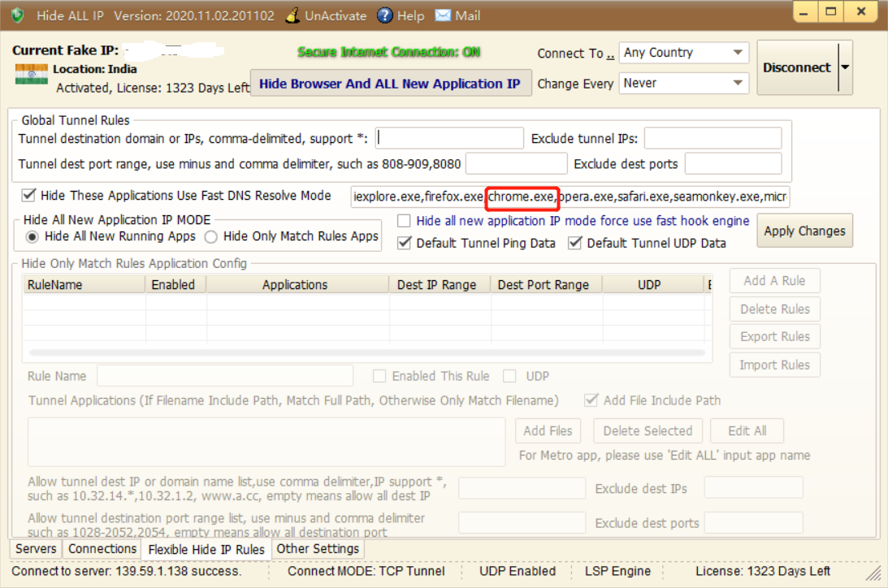The width and height of the screenshot is (888, 588).
Task: Focus the Rule Name input field
Action: pyautogui.click(x=225, y=376)
